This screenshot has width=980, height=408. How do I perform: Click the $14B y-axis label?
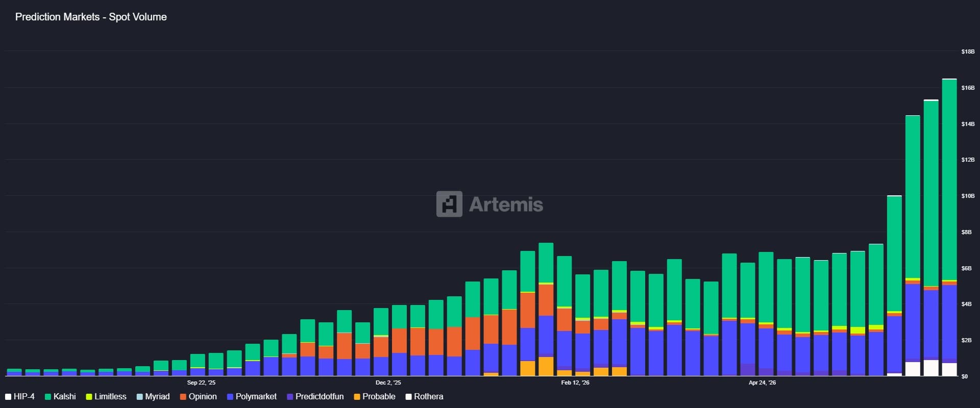968,124
